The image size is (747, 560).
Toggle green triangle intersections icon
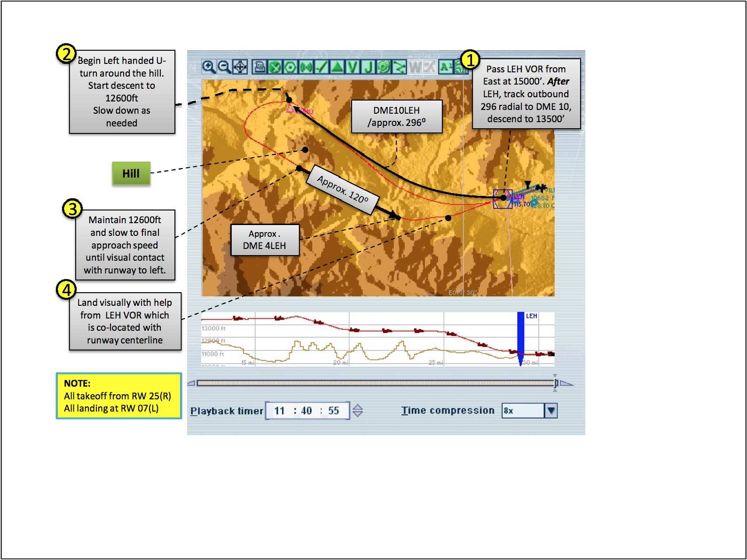[337, 67]
